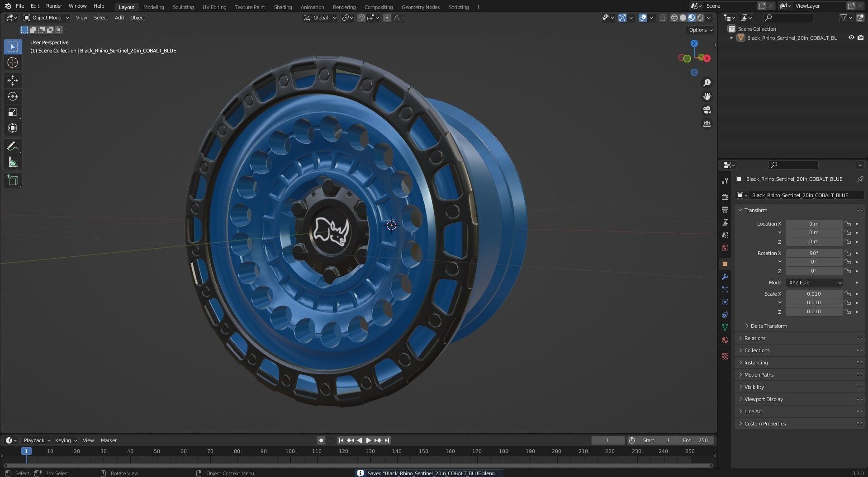Image resolution: width=868 pixels, height=477 pixels.
Task: Open the Physics properties tab
Action: (725, 302)
